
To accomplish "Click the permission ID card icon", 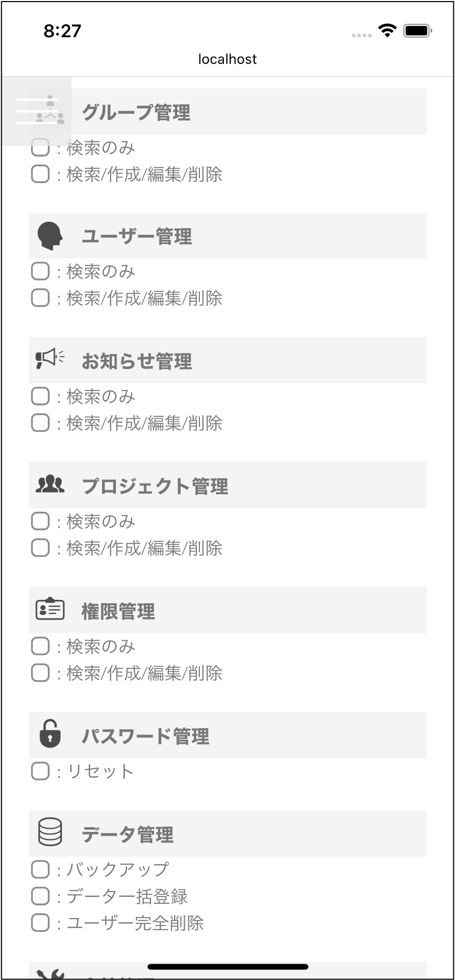I will (50, 609).
